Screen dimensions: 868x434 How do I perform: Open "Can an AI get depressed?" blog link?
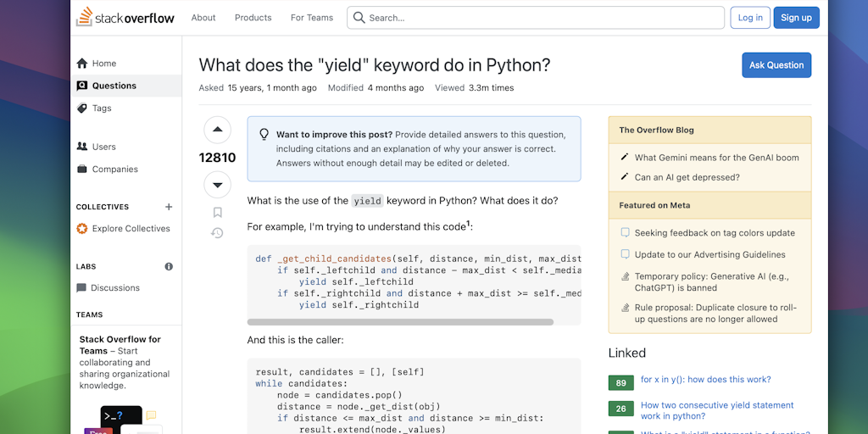click(687, 177)
